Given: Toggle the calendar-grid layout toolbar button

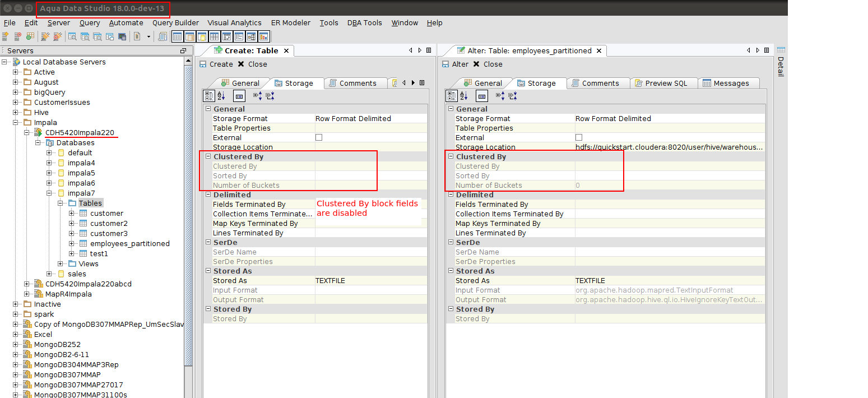Looking at the screenshot, I should click(177, 36).
